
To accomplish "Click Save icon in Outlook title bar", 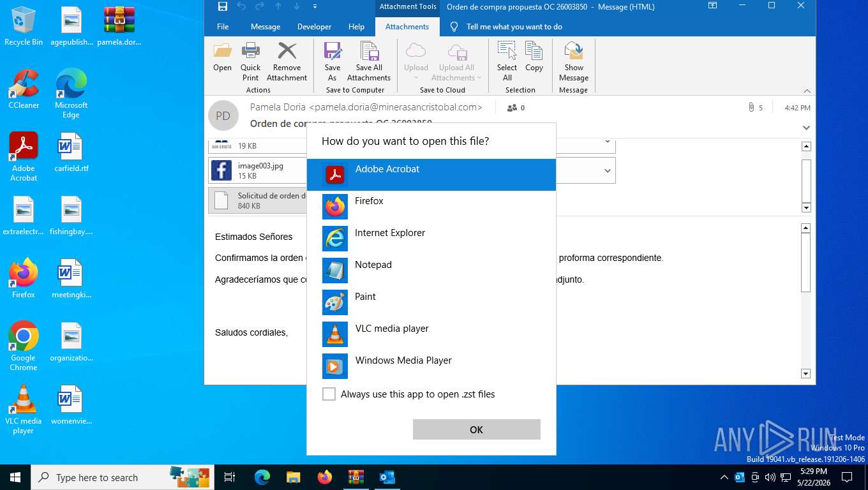I will click(x=222, y=6).
